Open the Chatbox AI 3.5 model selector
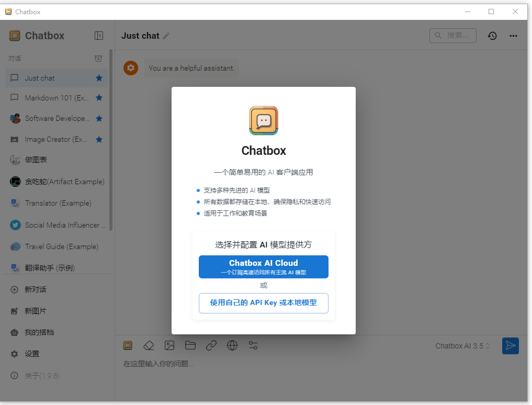Screen dimensions: 532x405 pos(462,346)
